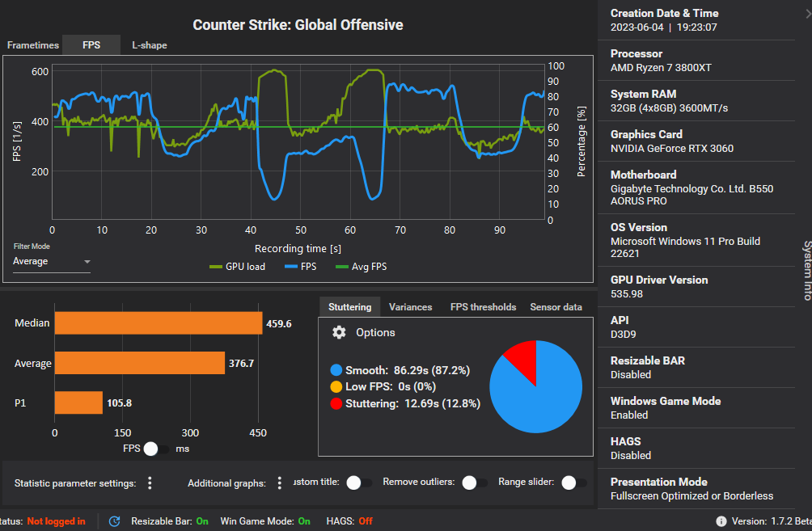Click the "Microsoft Windows 11 Pro Build" value
The height and width of the screenshot is (531, 812).
[685, 247]
